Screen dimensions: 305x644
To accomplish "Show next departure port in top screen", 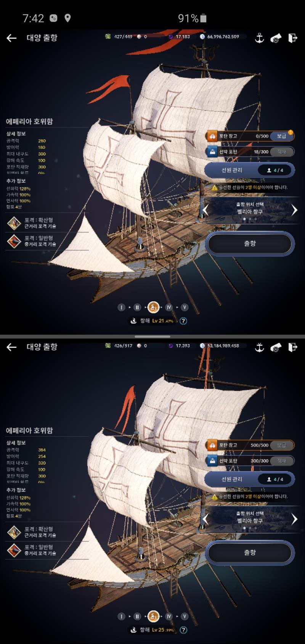I will (294, 210).
